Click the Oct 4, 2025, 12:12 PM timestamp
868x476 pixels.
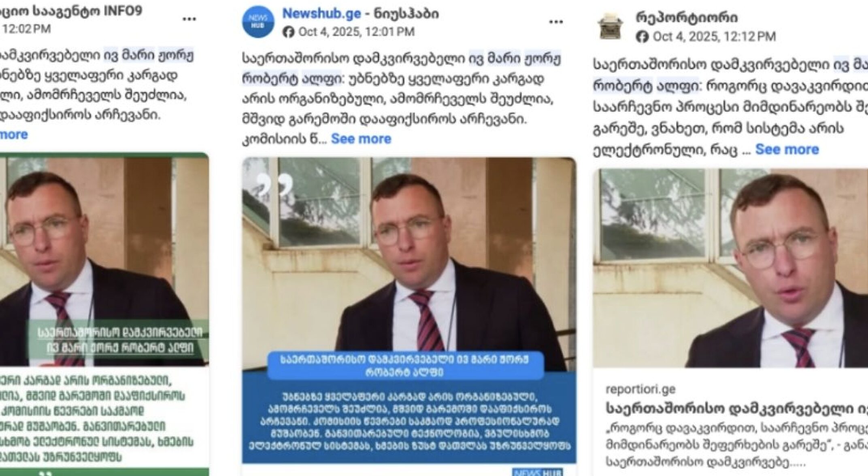(x=714, y=37)
